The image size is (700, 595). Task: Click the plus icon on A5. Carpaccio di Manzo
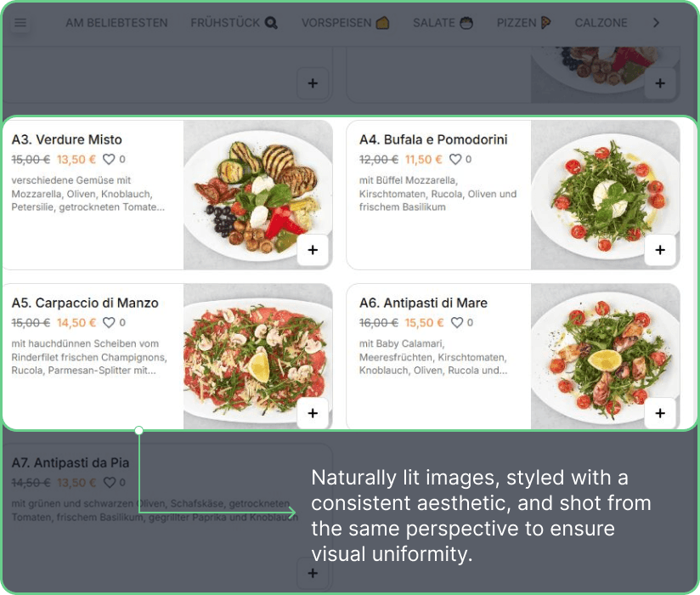(313, 413)
